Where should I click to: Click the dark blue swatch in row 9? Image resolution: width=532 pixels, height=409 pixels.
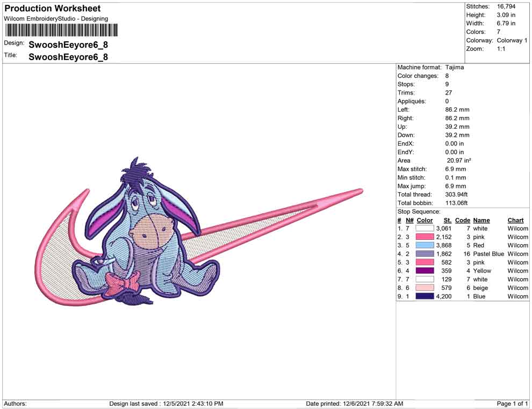425,296
